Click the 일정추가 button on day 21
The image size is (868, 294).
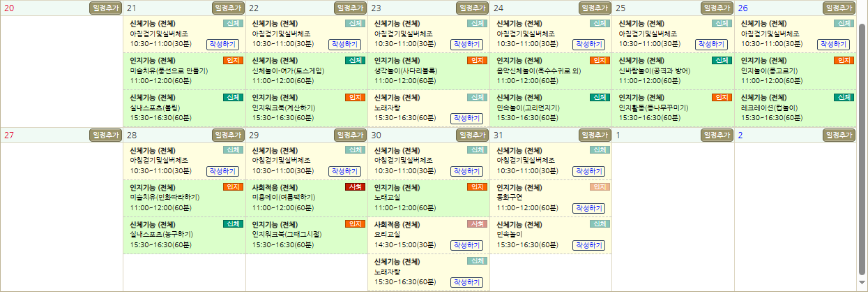227,8
